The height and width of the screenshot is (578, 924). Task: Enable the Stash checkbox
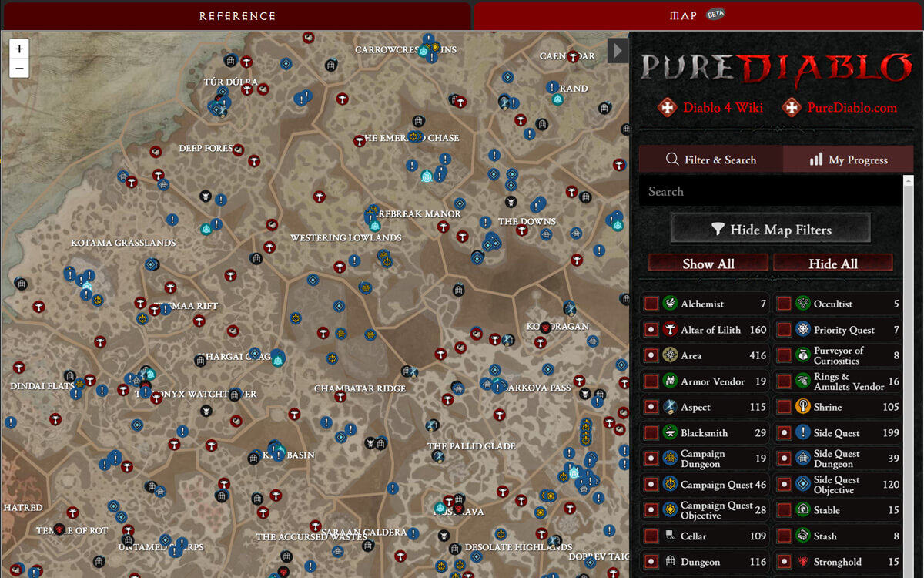[x=784, y=536]
